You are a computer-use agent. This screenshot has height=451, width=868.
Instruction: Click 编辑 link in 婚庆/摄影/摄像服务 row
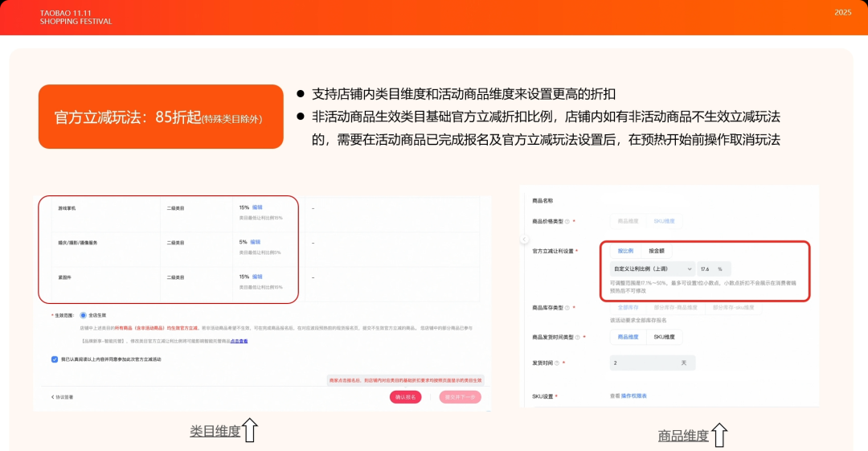click(256, 242)
